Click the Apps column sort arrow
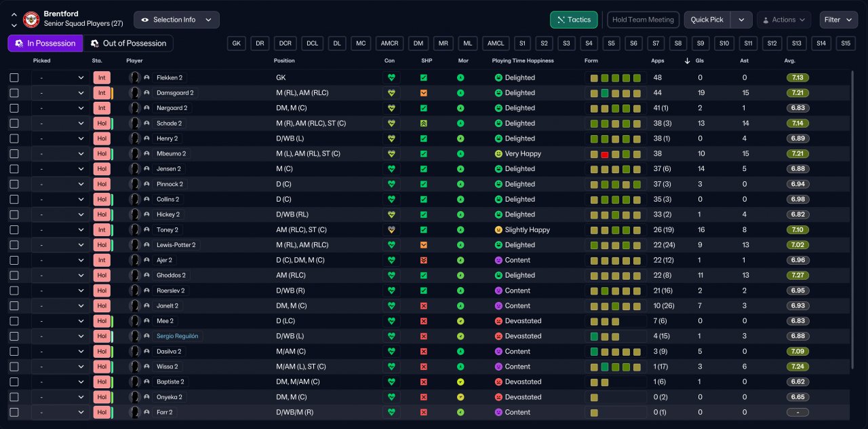 [688, 61]
